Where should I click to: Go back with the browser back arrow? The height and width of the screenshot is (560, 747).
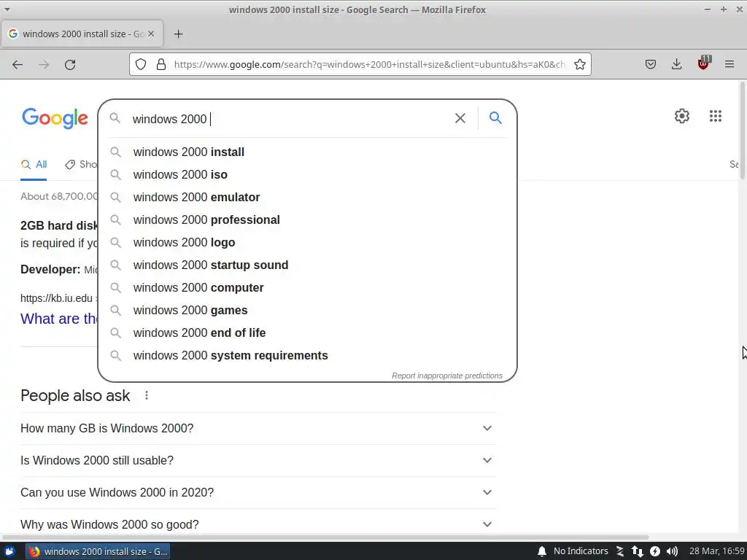18,64
